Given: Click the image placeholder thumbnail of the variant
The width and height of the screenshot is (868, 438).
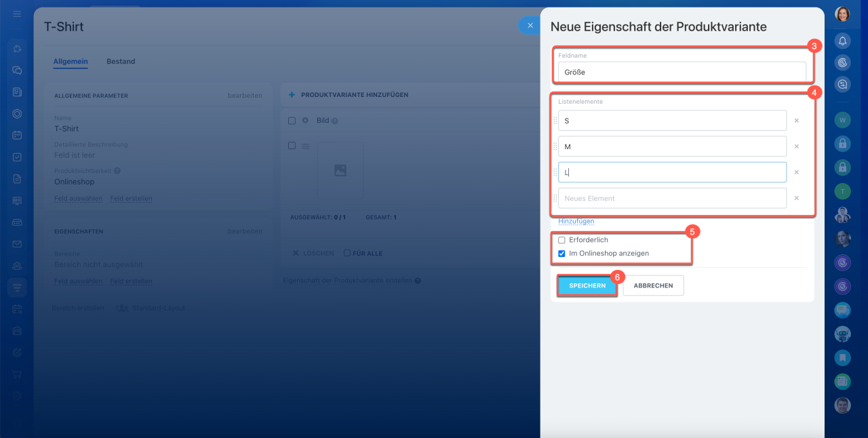Looking at the screenshot, I should click(x=340, y=170).
